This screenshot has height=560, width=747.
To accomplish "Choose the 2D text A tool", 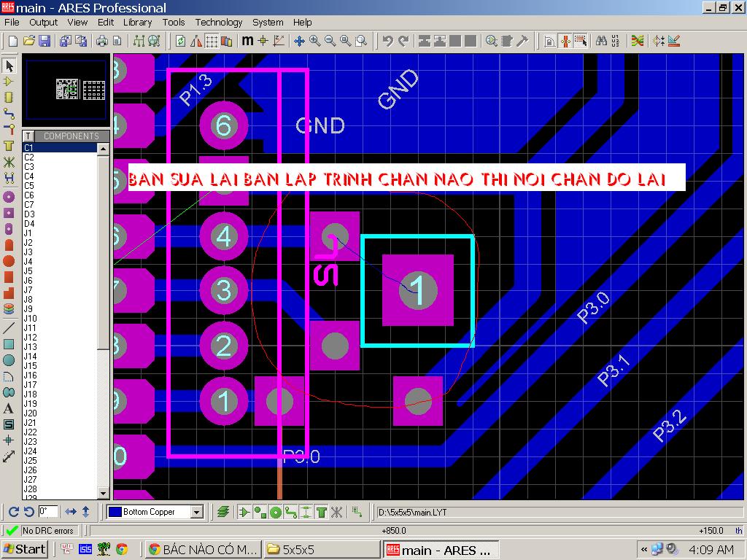I will click(x=9, y=408).
